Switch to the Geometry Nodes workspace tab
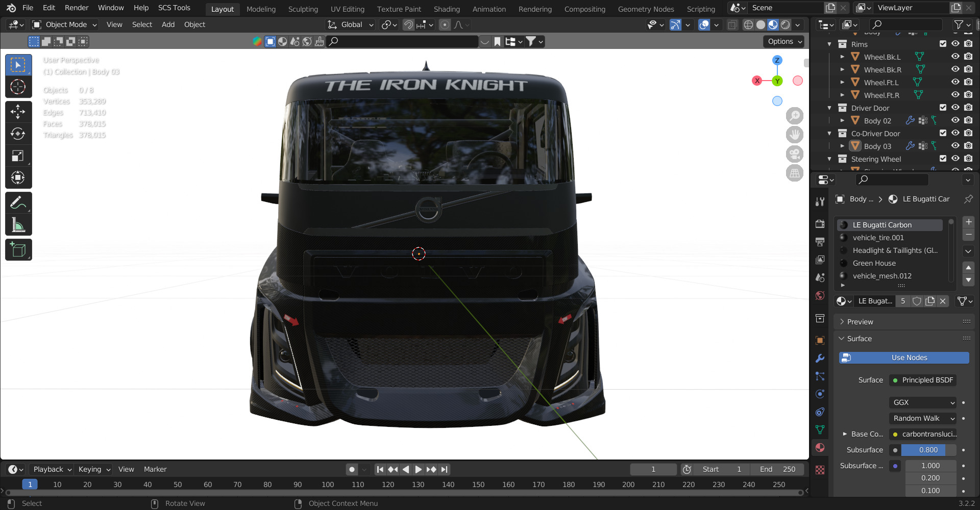This screenshot has width=980, height=510. [646, 9]
